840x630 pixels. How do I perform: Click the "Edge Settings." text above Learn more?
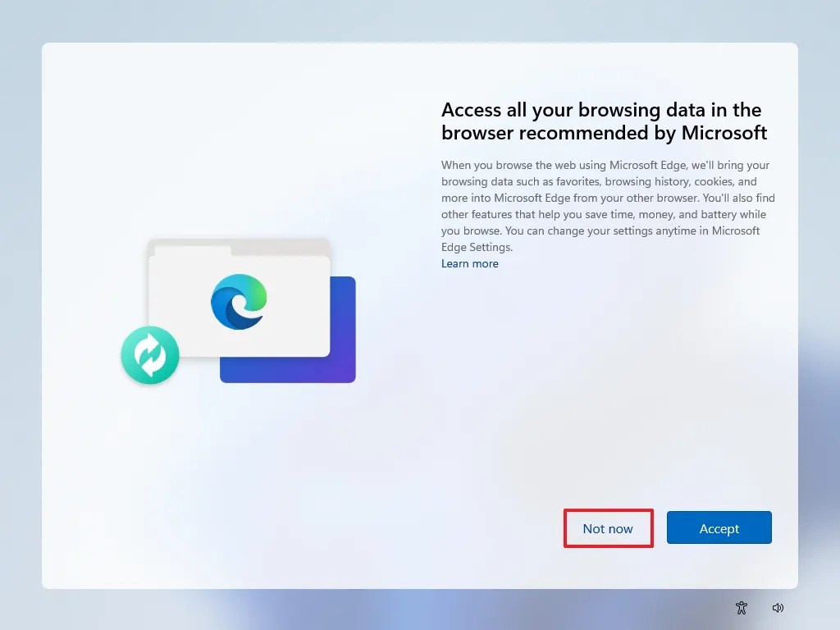477,247
